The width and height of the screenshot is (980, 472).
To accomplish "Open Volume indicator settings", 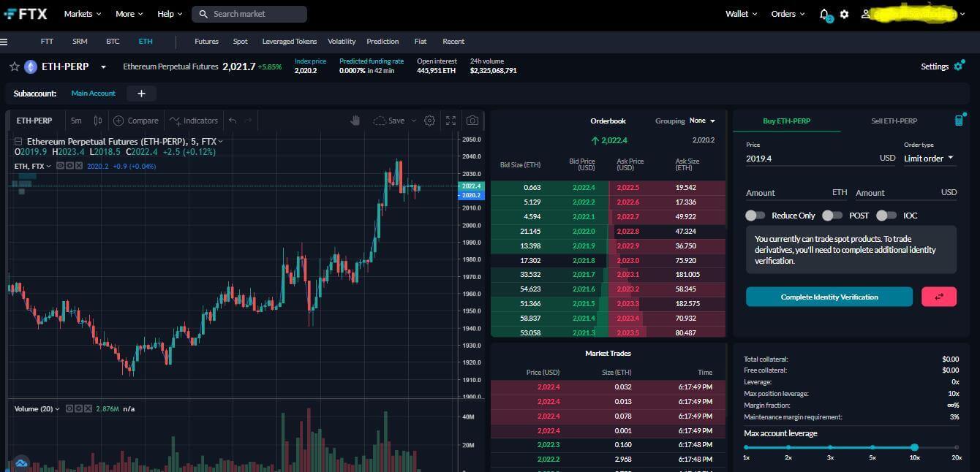I will (x=80, y=408).
